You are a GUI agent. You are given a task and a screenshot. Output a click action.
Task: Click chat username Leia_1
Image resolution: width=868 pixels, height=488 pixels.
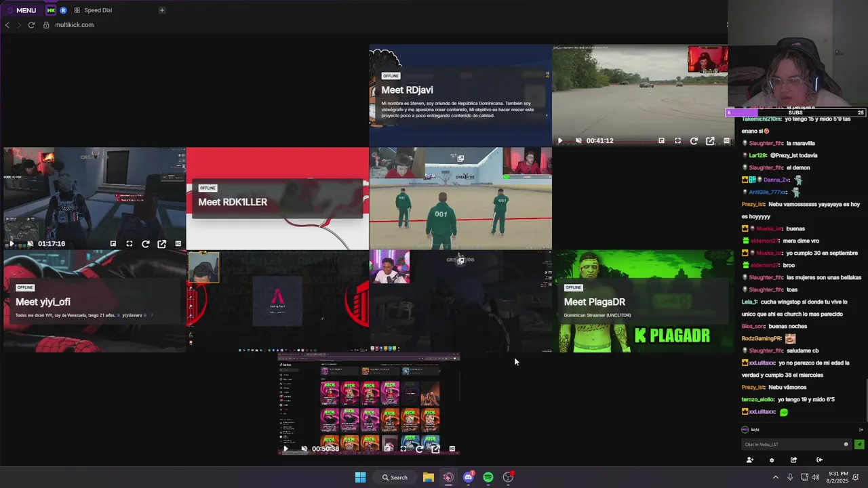point(750,302)
